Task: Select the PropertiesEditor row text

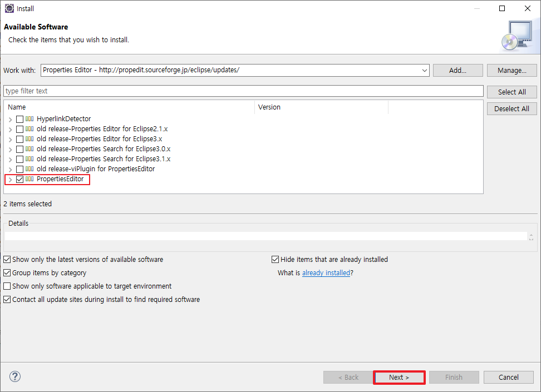Action: coord(60,179)
